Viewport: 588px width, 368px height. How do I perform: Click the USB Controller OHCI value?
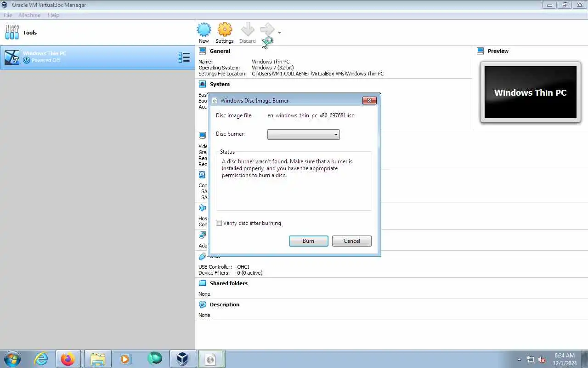(x=243, y=267)
